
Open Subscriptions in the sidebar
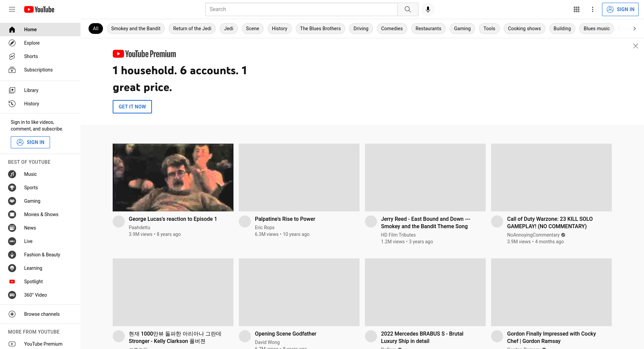40,70
